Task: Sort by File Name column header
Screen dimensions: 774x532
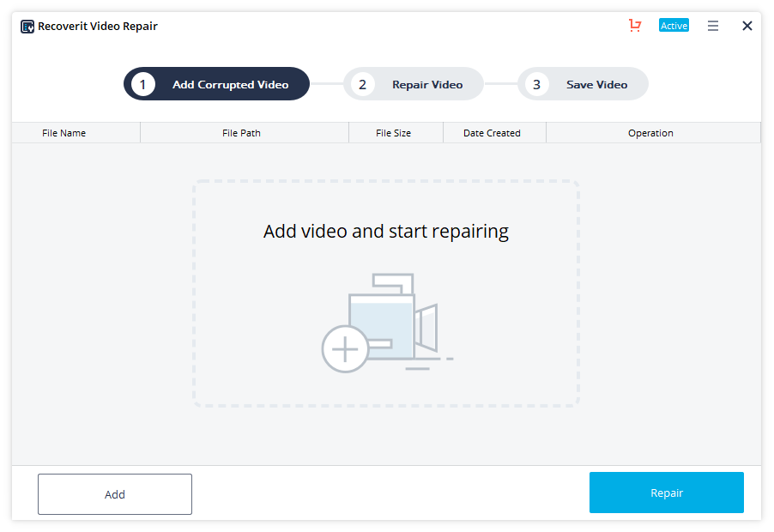Action: [64, 133]
